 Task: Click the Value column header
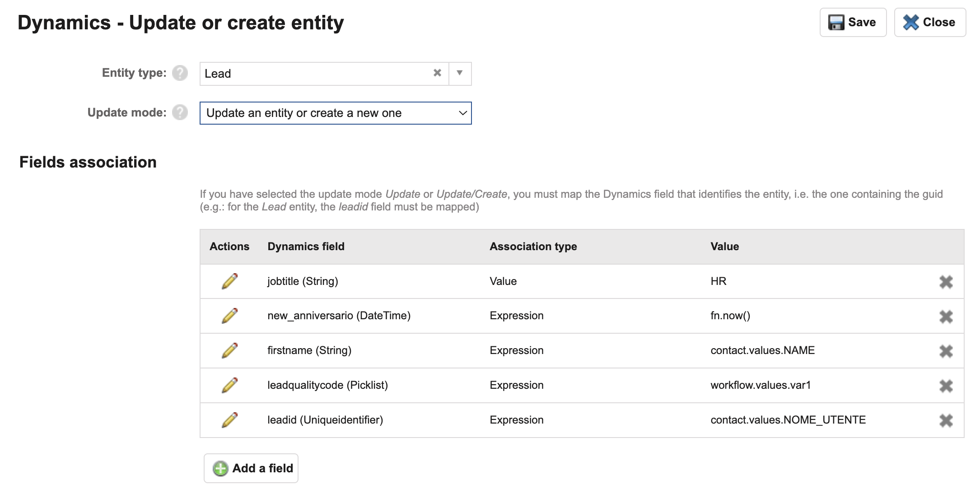[724, 247]
